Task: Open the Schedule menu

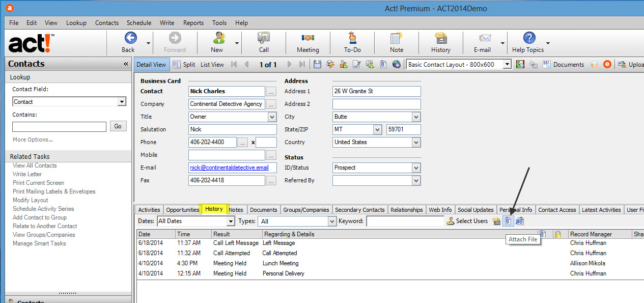Action: click(139, 23)
